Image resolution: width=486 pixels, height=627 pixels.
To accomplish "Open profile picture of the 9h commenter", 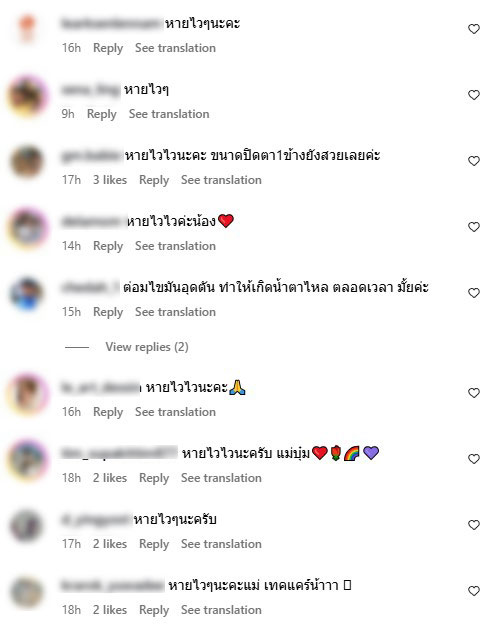I will (x=28, y=96).
